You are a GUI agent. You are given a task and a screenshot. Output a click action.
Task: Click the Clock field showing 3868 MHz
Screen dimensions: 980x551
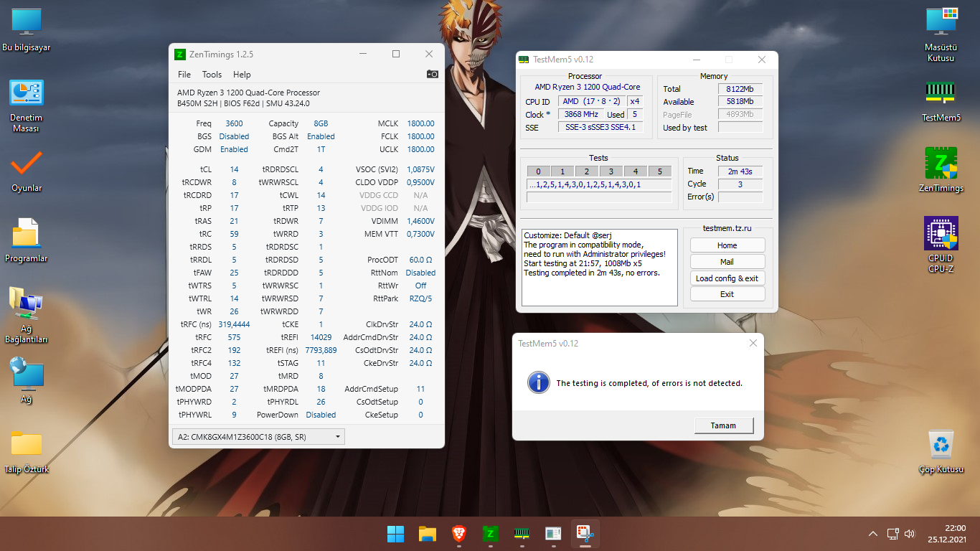click(x=580, y=115)
